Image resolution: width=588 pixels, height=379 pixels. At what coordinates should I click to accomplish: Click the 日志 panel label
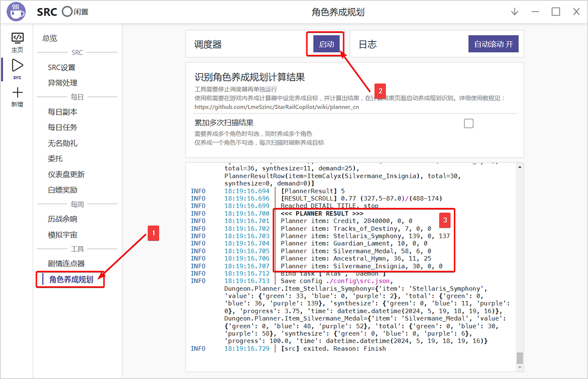(367, 44)
